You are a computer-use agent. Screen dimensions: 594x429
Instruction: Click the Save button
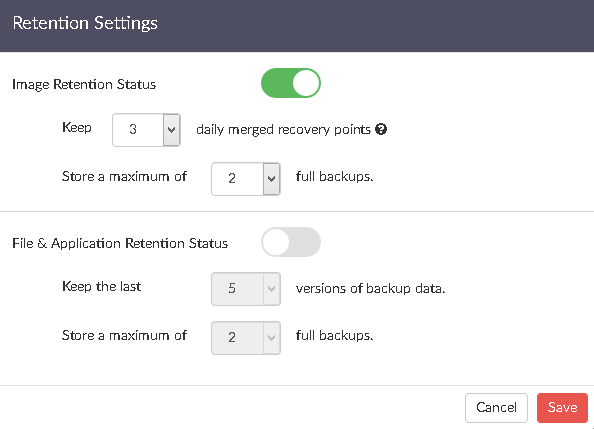point(562,408)
